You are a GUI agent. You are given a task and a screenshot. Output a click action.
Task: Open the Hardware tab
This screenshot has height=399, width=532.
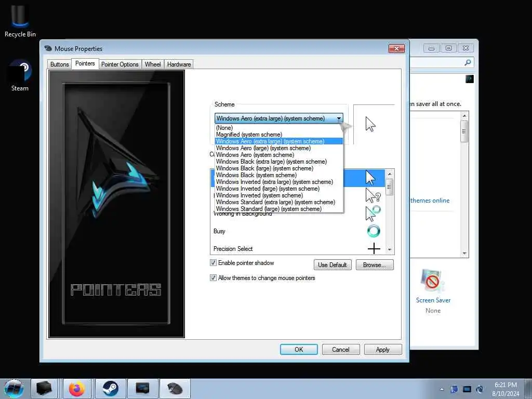(x=179, y=64)
